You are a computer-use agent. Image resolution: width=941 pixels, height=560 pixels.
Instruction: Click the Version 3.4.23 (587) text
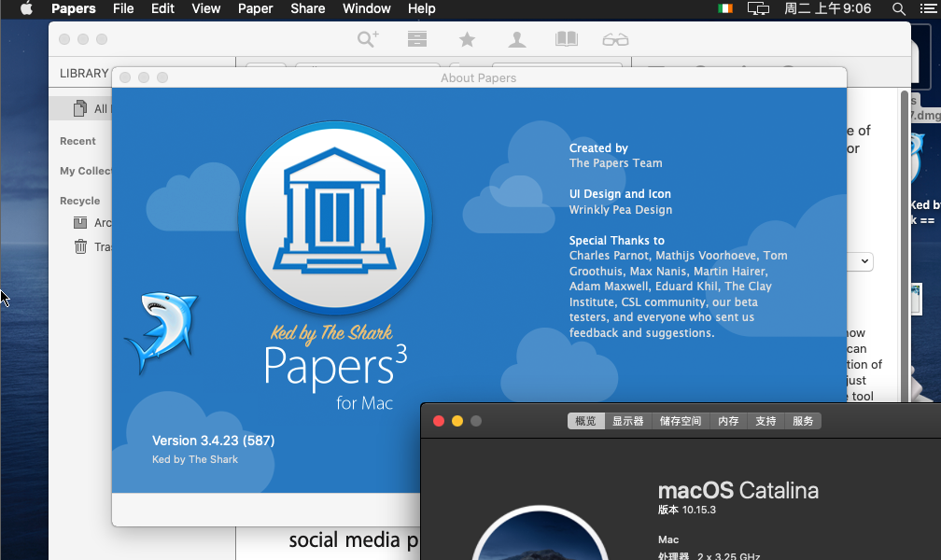(x=213, y=441)
